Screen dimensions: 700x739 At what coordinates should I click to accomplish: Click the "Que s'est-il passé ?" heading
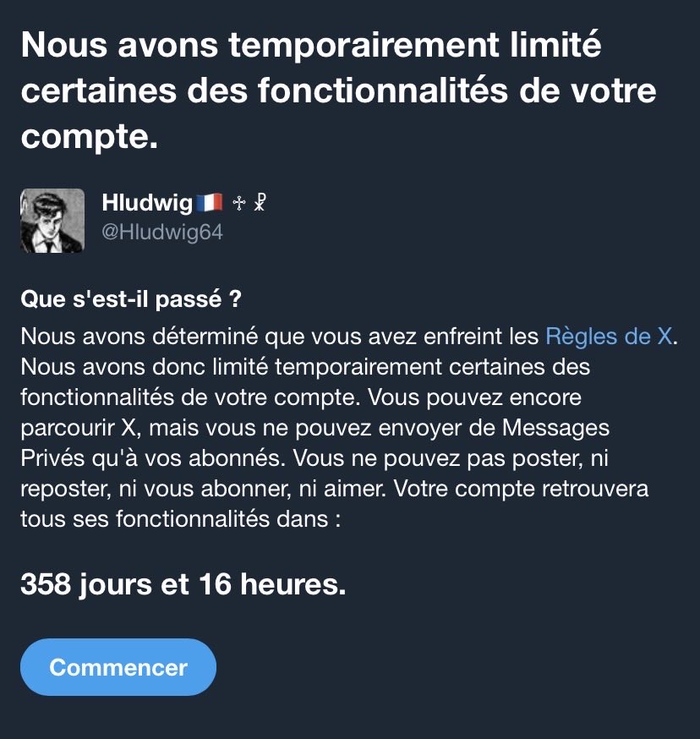point(131,298)
